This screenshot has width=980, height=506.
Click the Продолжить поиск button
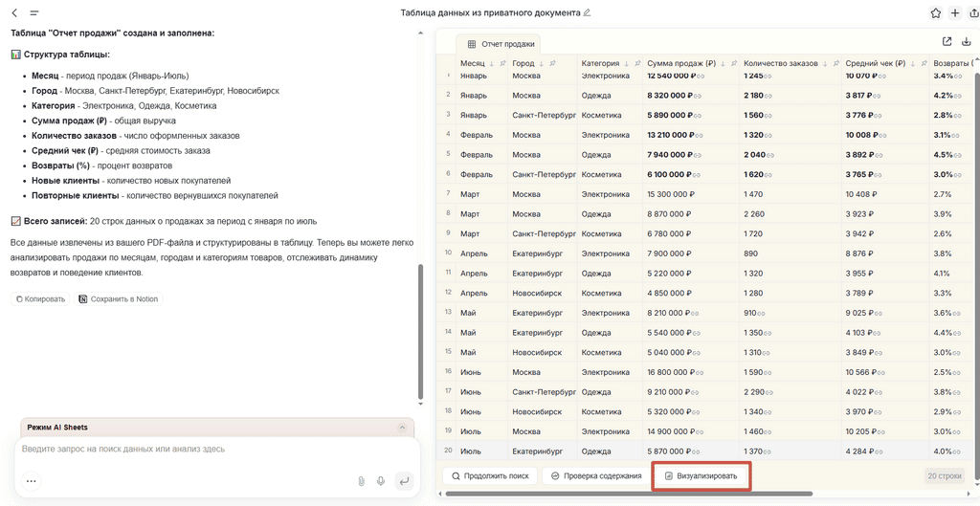pos(490,476)
